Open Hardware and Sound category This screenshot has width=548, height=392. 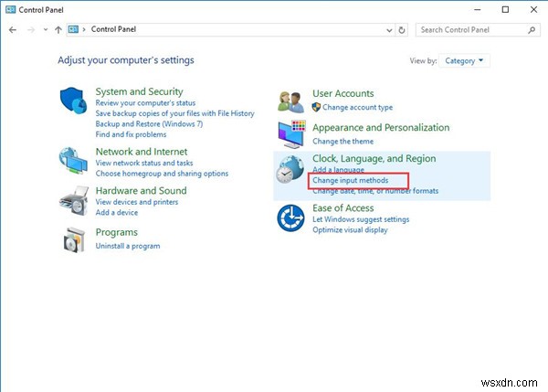click(x=142, y=191)
